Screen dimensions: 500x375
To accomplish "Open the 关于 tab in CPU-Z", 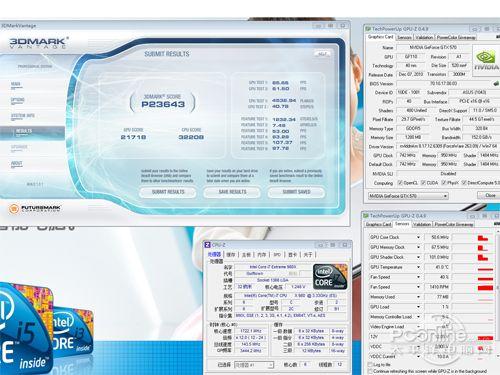I will tap(308, 255).
